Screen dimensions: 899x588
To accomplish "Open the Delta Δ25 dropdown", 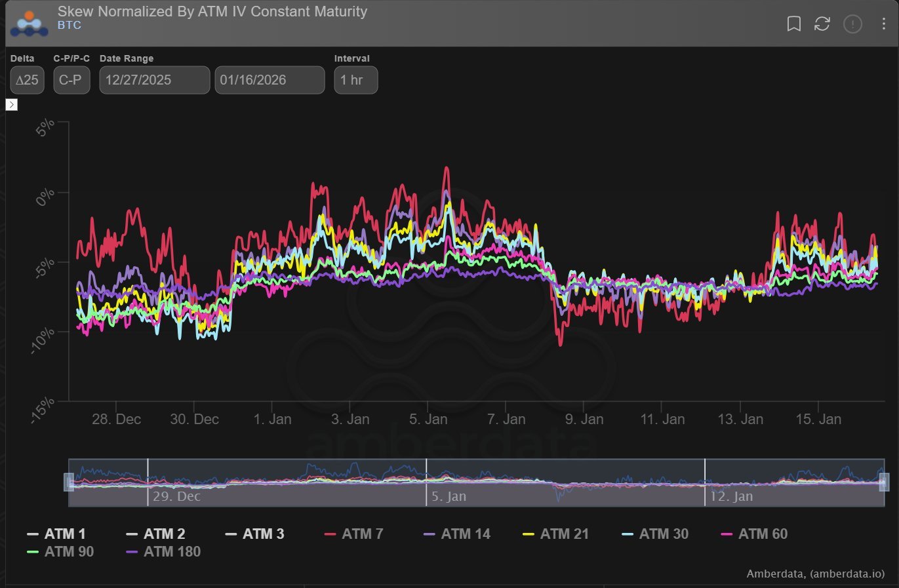I will 27,80.
